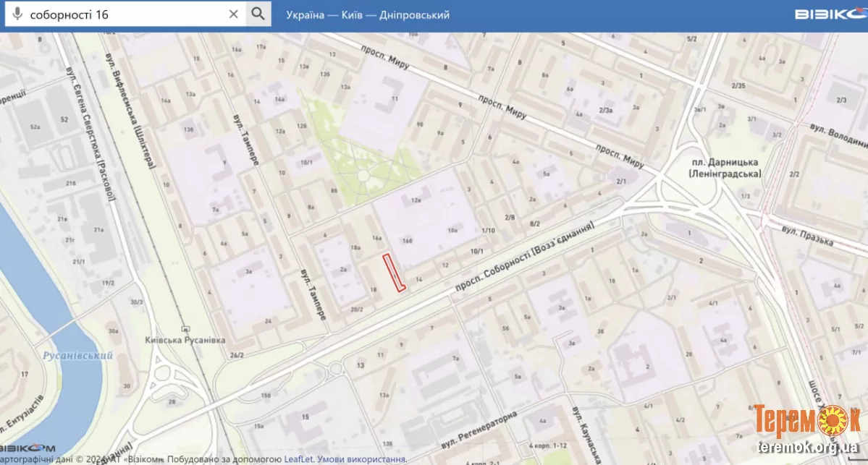Click the Visicom logo in header
The image size is (868, 465).
[x=830, y=14]
